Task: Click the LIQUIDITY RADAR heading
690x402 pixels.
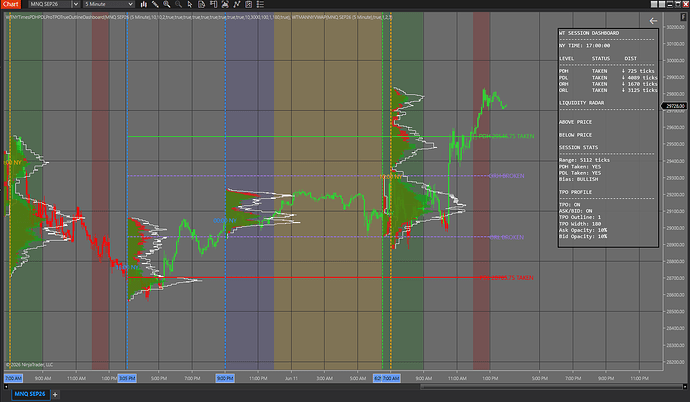Action: pyautogui.click(x=581, y=103)
